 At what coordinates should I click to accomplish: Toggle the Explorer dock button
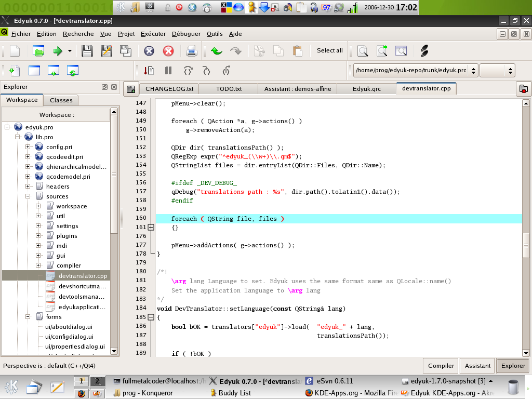tap(513, 366)
